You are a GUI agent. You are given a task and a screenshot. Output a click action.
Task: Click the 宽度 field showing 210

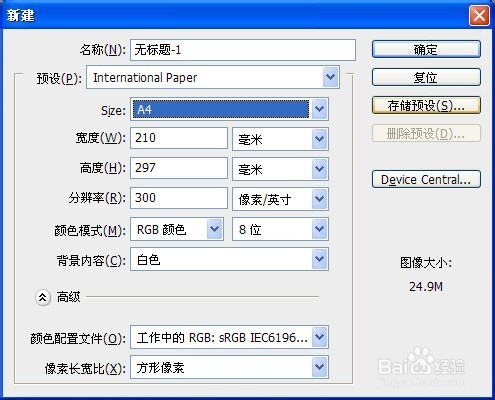click(179, 138)
